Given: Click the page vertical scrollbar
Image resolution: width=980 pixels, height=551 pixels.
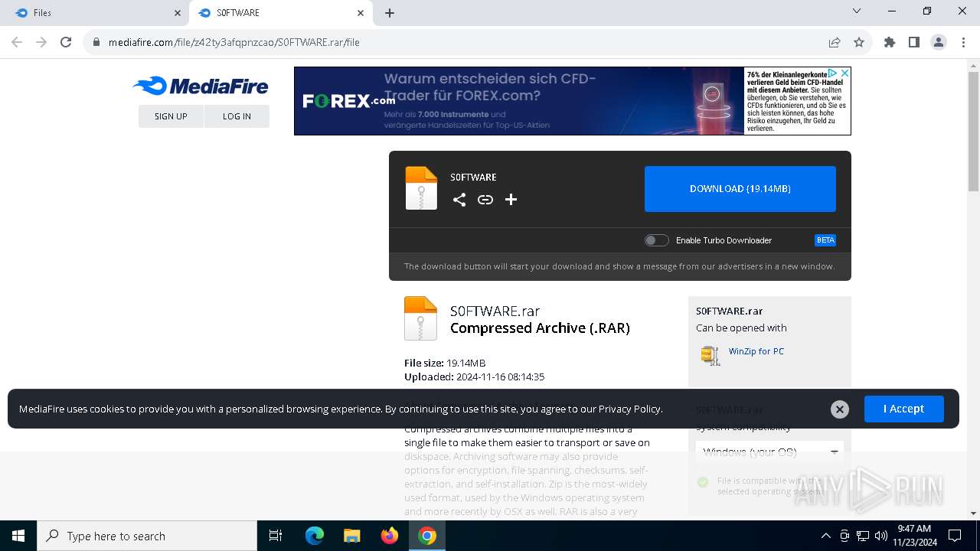Looking at the screenshot, I should (x=974, y=130).
